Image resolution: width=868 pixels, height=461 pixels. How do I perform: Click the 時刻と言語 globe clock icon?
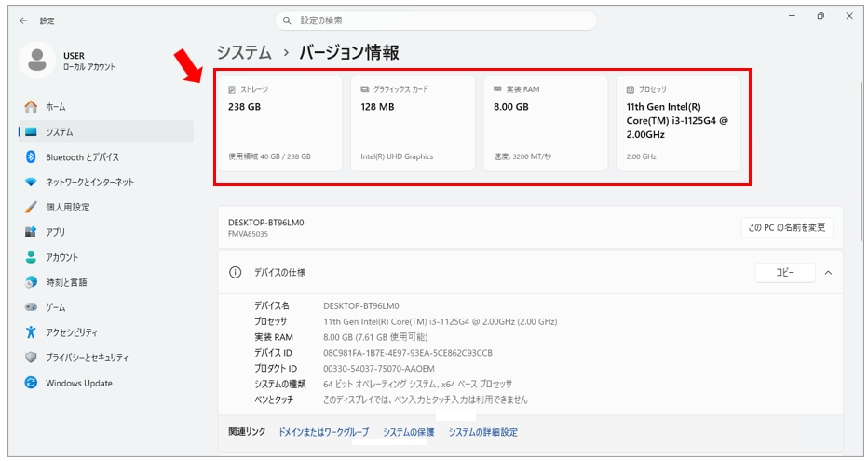coord(31,282)
